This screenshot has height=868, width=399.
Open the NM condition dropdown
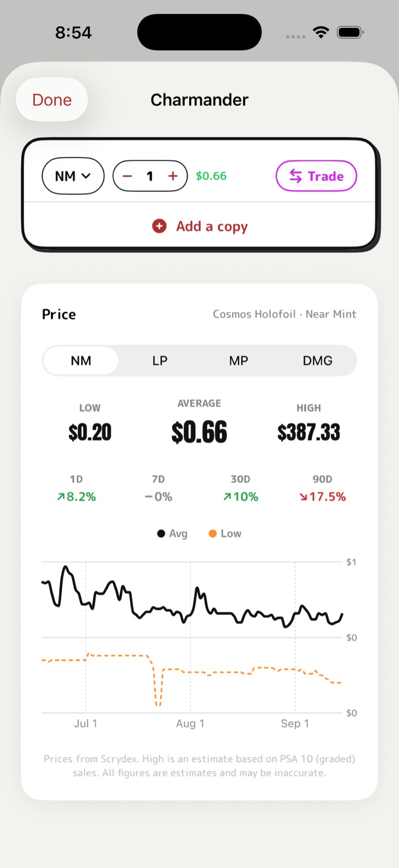coord(73,176)
